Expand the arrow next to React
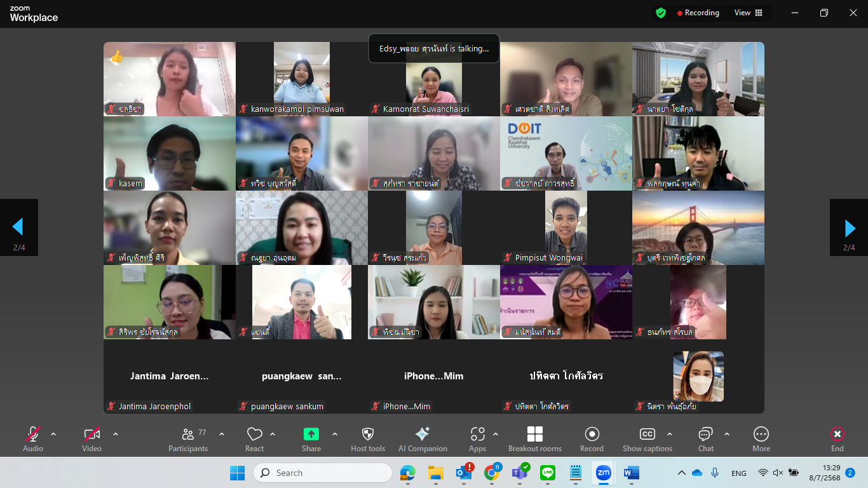The width and height of the screenshot is (868, 488). click(x=273, y=434)
